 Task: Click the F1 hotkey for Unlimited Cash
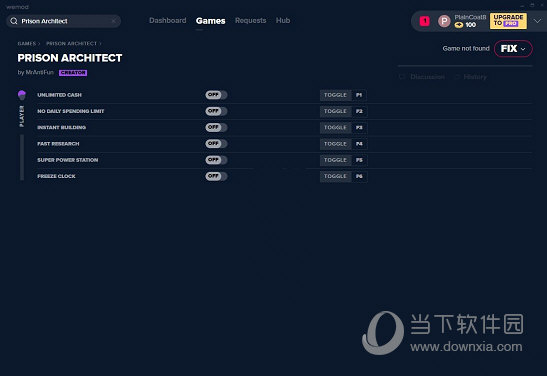(359, 95)
